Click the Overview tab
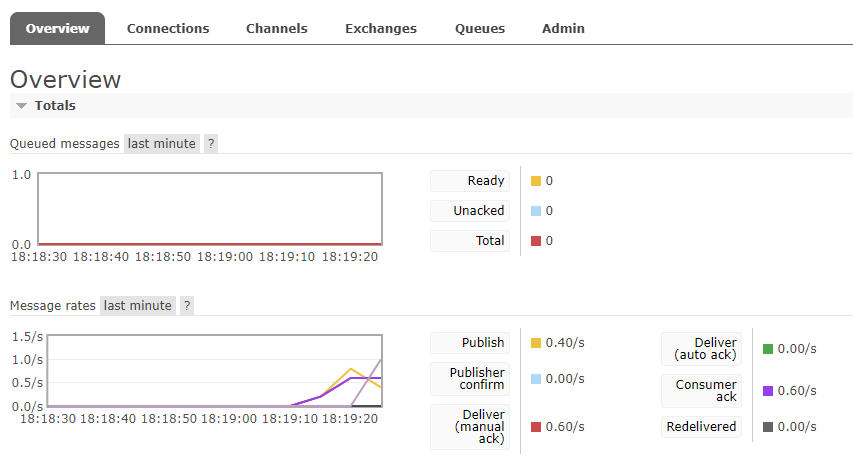The width and height of the screenshot is (853, 464). tap(57, 29)
